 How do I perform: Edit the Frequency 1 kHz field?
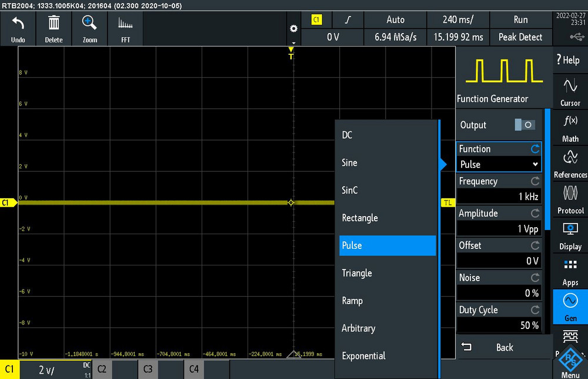(499, 197)
